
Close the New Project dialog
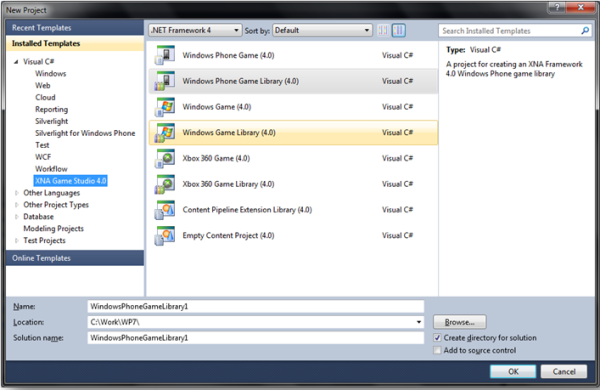pyautogui.click(x=580, y=7)
